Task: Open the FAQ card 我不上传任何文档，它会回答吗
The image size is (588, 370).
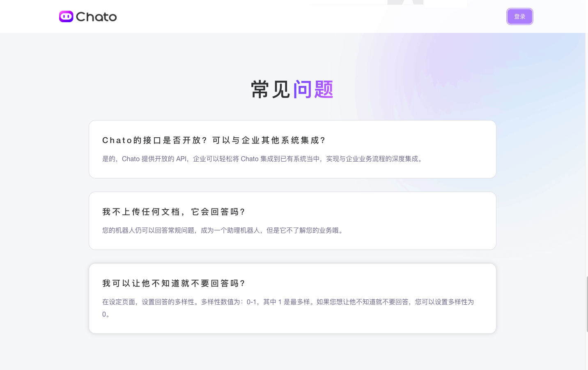Action: point(292,221)
